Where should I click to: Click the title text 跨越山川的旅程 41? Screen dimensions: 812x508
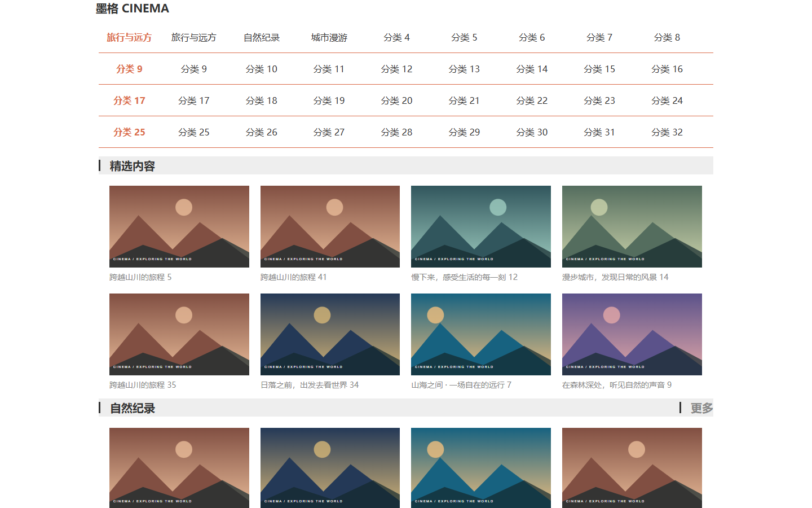[x=293, y=277]
